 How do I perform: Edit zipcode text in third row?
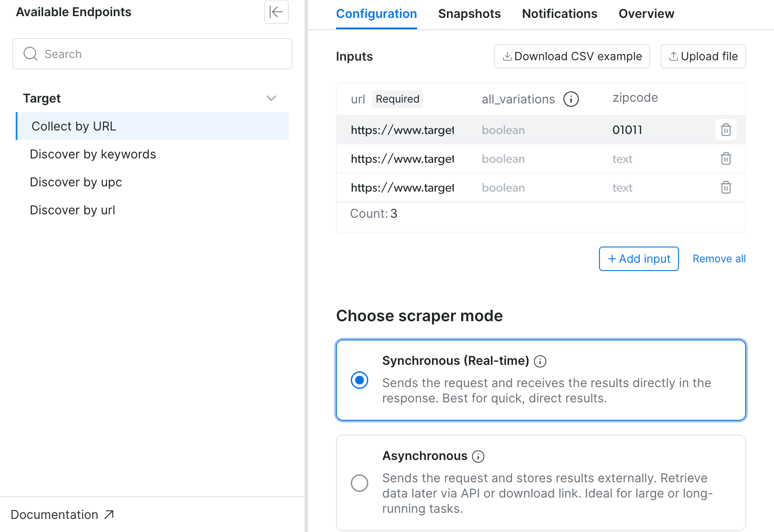pos(622,188)
